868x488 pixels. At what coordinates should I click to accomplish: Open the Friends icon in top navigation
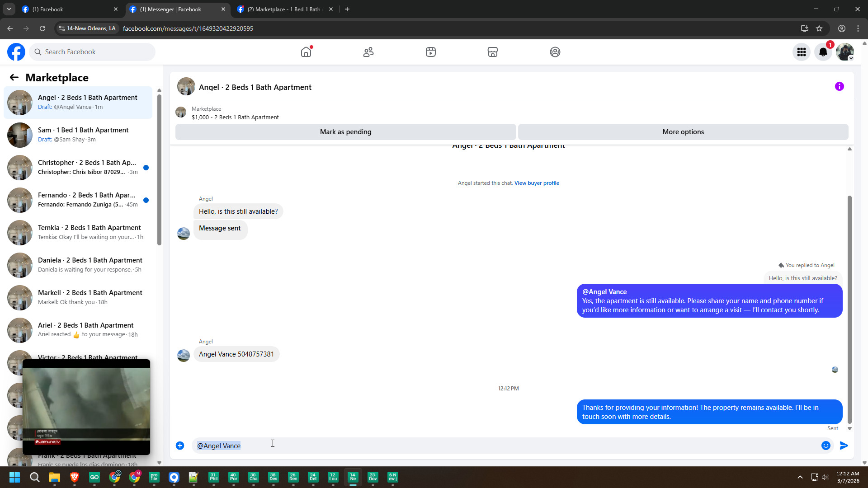(368, 52)
